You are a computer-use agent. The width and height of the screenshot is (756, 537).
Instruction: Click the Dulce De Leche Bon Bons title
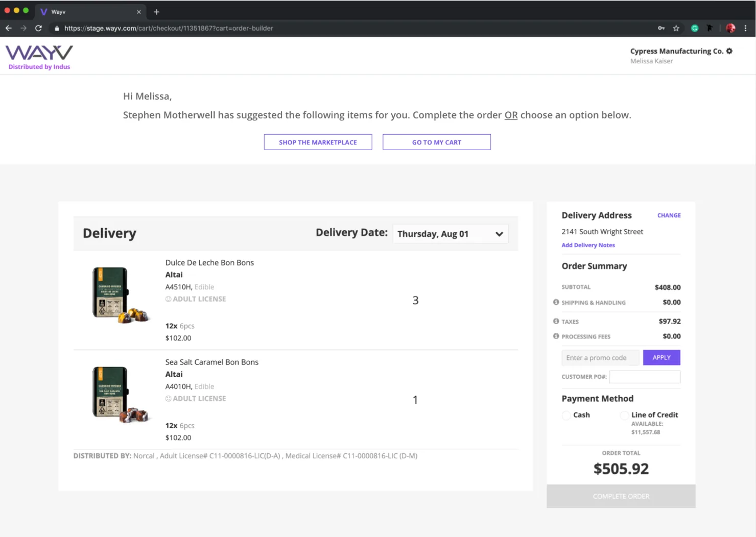209,262
